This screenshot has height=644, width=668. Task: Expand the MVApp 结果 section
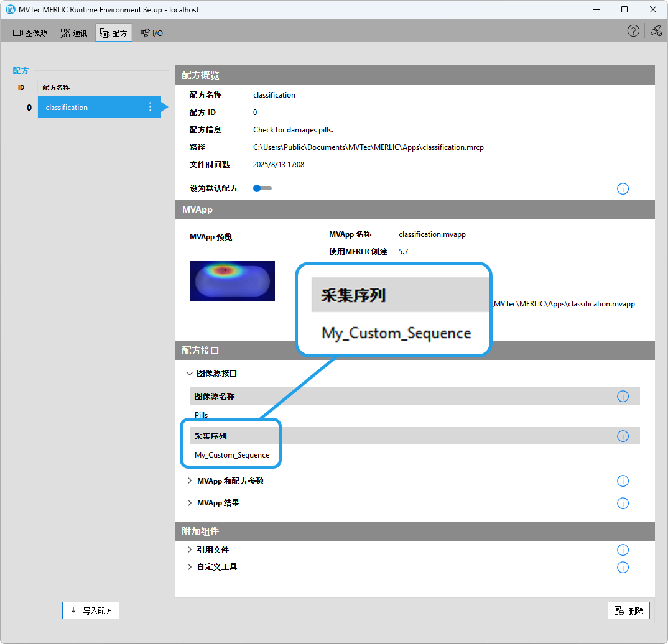tap(190, 503)
